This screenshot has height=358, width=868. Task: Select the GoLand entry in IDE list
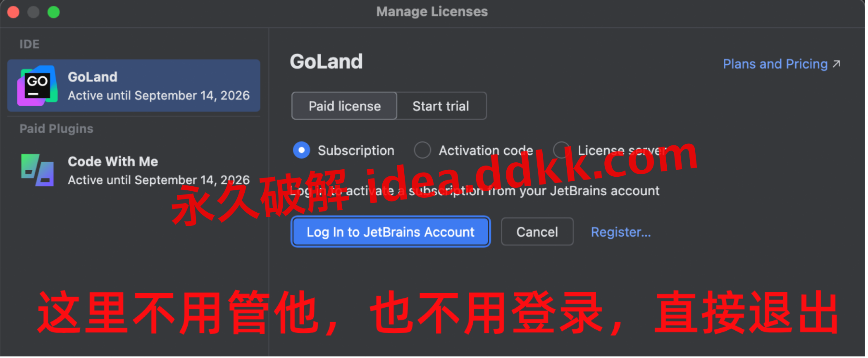(134, 85)
